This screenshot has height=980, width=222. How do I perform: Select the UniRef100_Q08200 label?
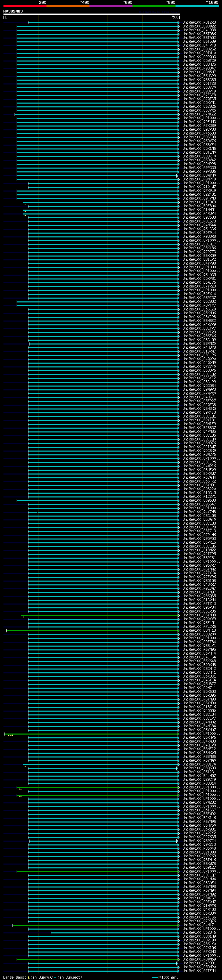[199, 634]
